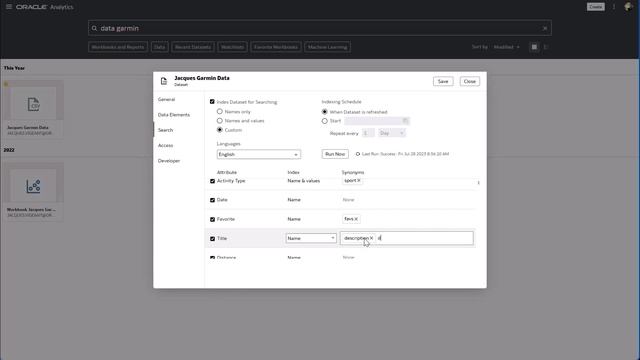
Task: Click Activity Type Name & values index
Action: (304, 181)
